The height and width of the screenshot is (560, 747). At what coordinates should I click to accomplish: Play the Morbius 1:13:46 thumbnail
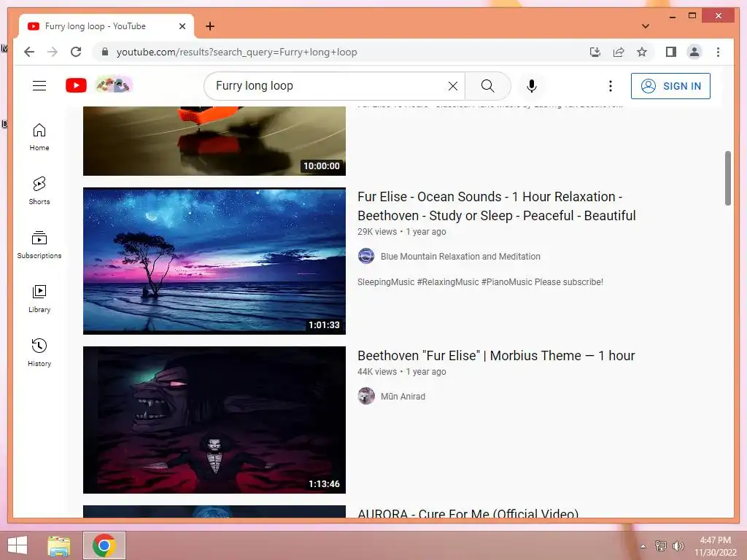point(214,419)
